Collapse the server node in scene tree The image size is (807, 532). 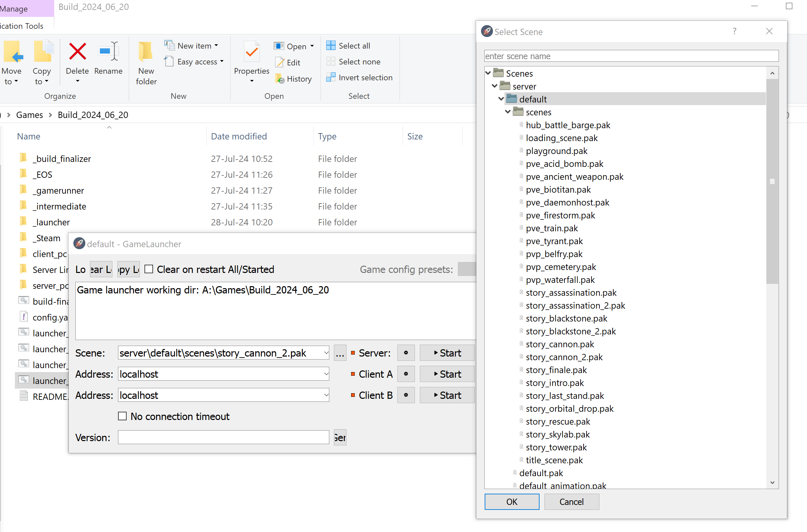[495, 86]
